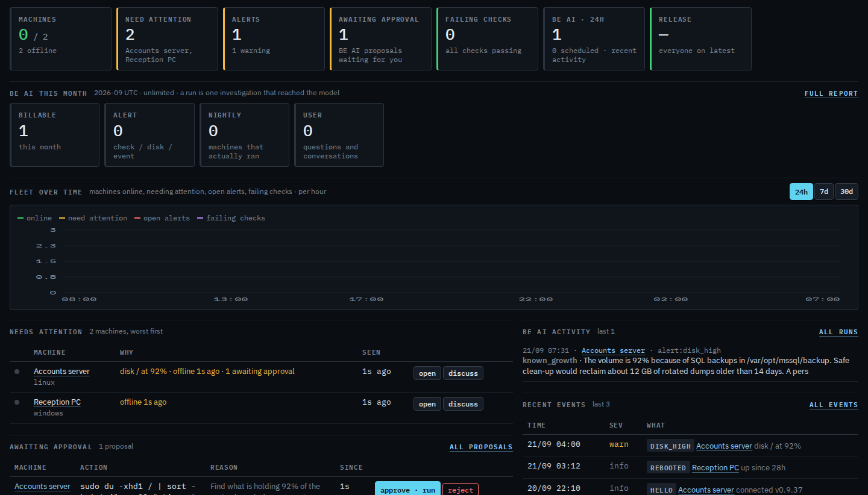Click open button for Accounts server
The image size is (868, 495).
427,373
